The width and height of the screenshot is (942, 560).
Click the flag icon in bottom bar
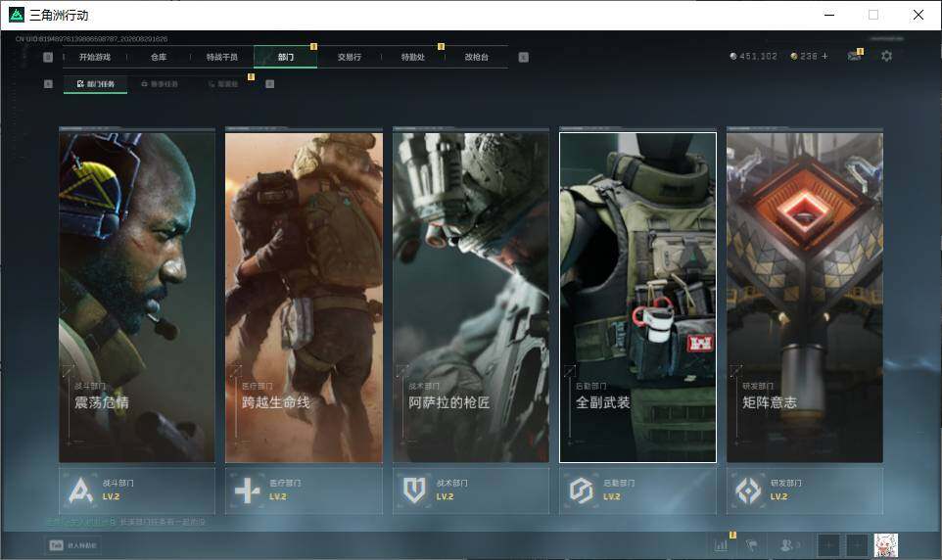click(x=751, y=545)
